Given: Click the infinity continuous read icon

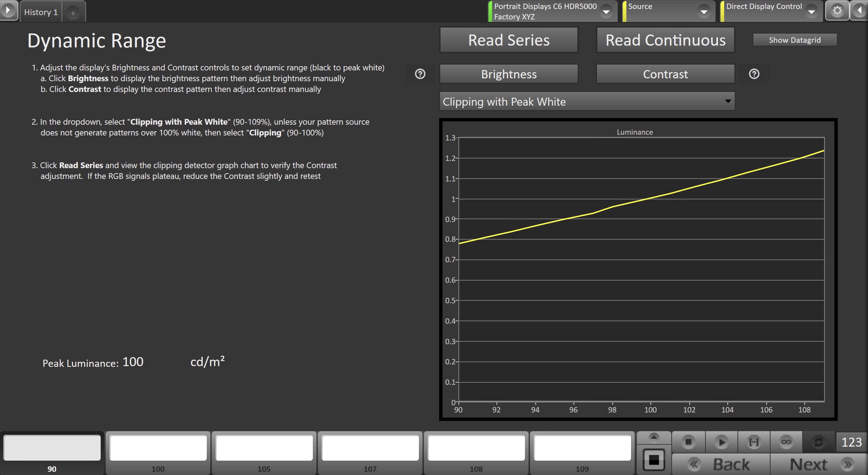Looking at the screenshot, I should [x=786, y=442].
